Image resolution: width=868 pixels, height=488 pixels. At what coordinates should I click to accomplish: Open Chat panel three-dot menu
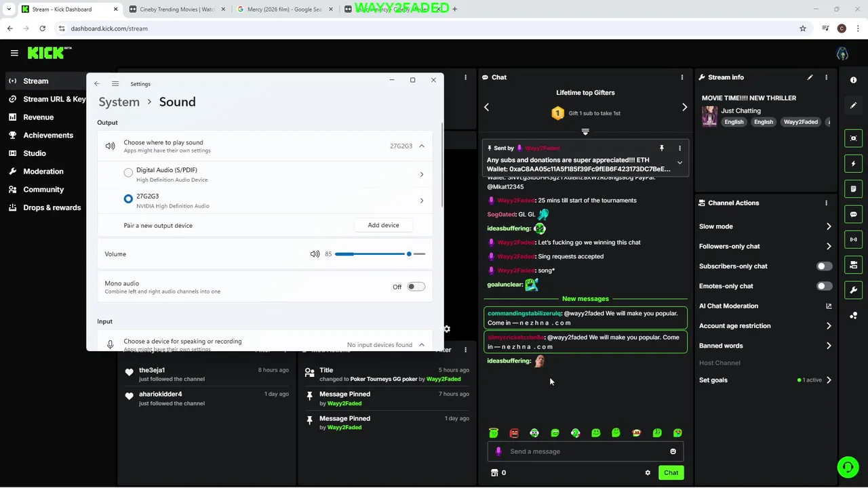click(682, 77)
